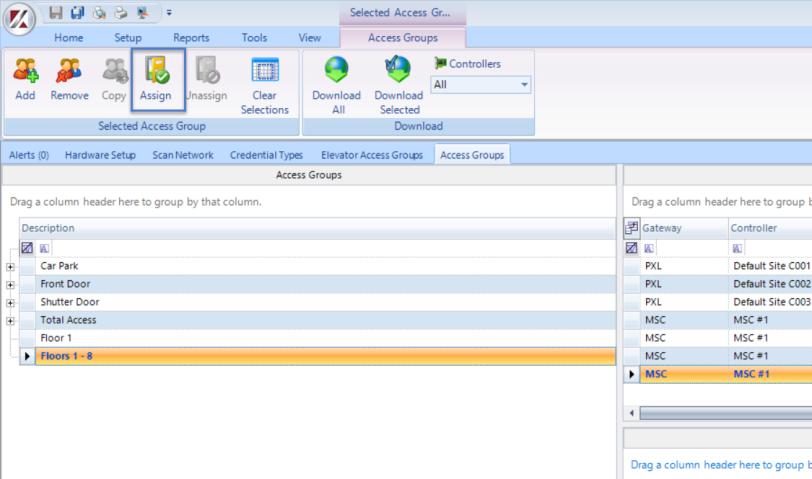
Task: Click the application logo button
Action: pyautogui.click(x=19, y=19)
